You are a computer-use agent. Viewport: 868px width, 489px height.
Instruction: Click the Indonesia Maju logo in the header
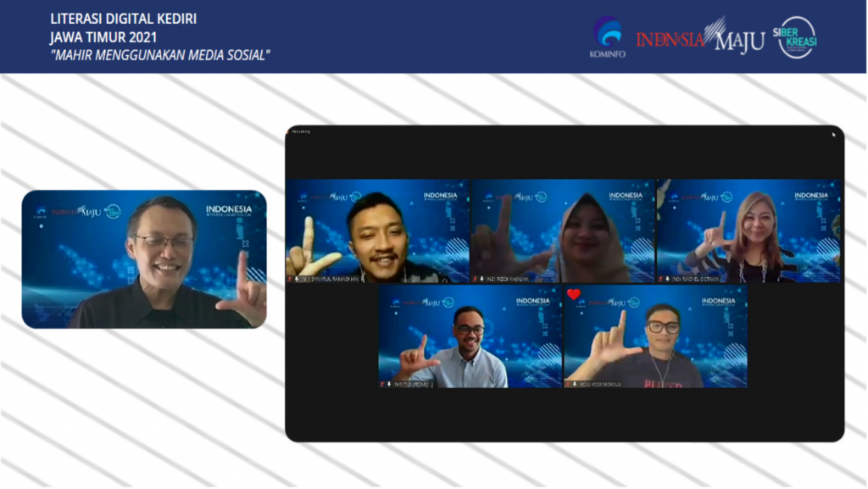click(700, 38)
